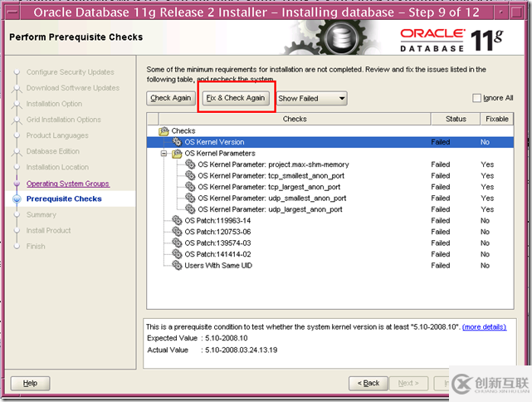The image size is (532, 402).
Task: Select OS Patch:119963-14 row
Action: (x=330, y=220)
